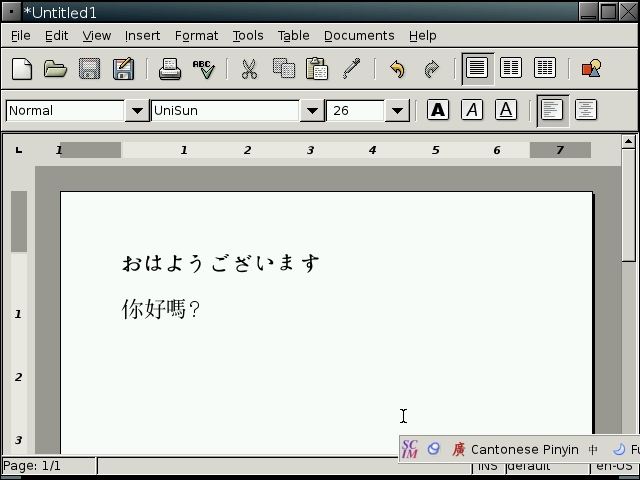Toggle italic formatting
Image resolution: width=640 pixels, height=480 pixels.
click(472, 110)
